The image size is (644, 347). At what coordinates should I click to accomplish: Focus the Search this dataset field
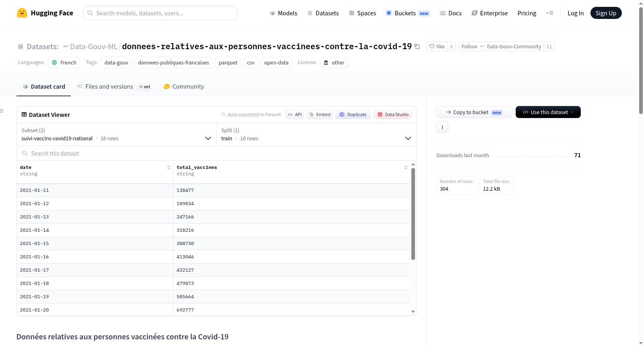(x=217, y=153)
